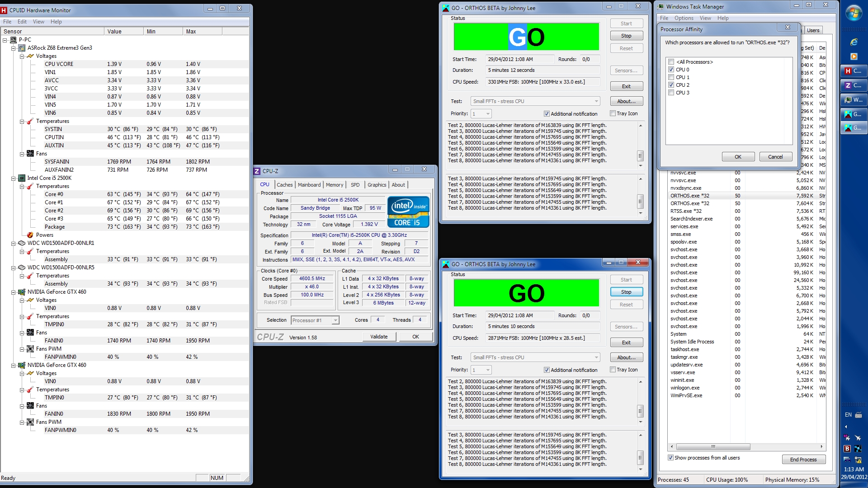
Task: Switch to Task Manager via its taskbar button
Action: click(x=854, y=100)
